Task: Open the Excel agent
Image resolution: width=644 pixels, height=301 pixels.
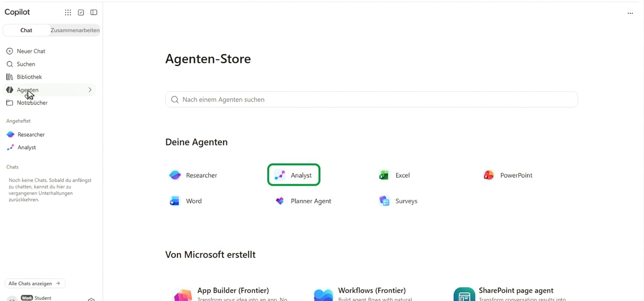Action: 394,175
